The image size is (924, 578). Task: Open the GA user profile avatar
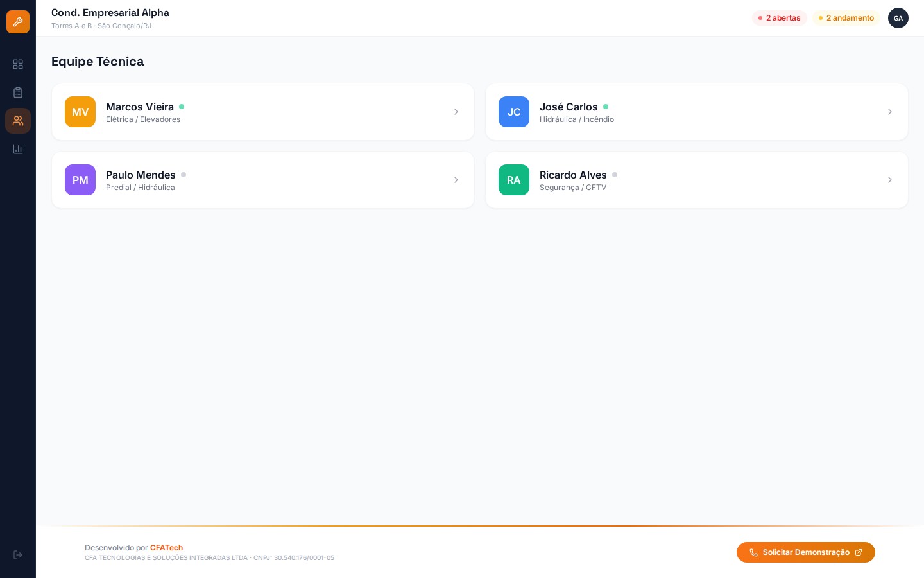click(898, 18)
